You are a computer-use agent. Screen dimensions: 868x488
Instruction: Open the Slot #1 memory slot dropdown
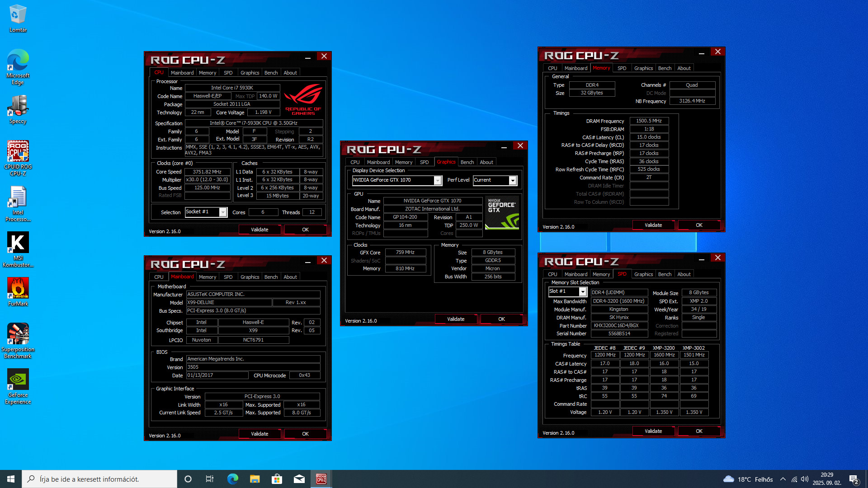click(583, 292)
